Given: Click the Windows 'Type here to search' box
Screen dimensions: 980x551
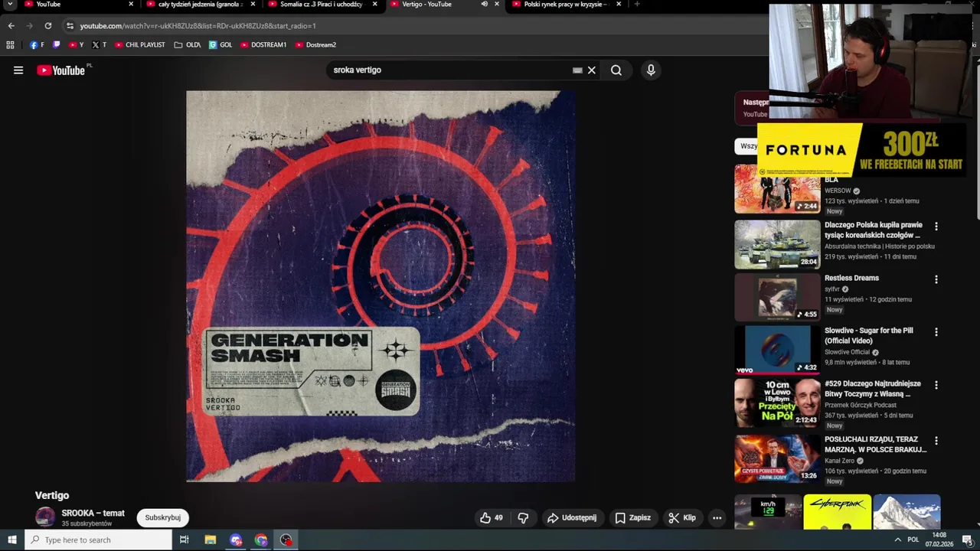Looking at the screenshot, I should coord(99,540).
